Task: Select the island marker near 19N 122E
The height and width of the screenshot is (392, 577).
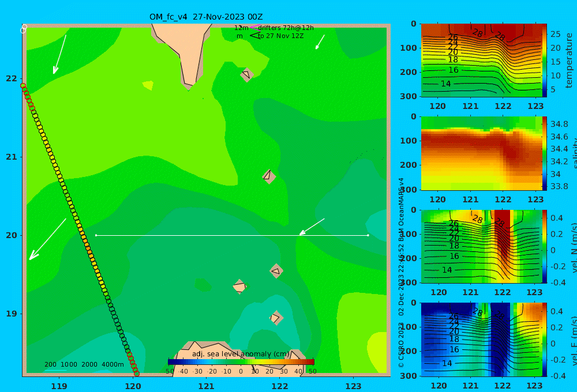Action: [276, 318]
